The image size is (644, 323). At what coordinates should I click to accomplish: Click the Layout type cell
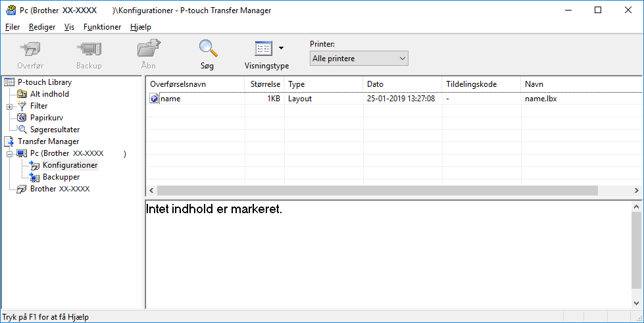(300, 99)
